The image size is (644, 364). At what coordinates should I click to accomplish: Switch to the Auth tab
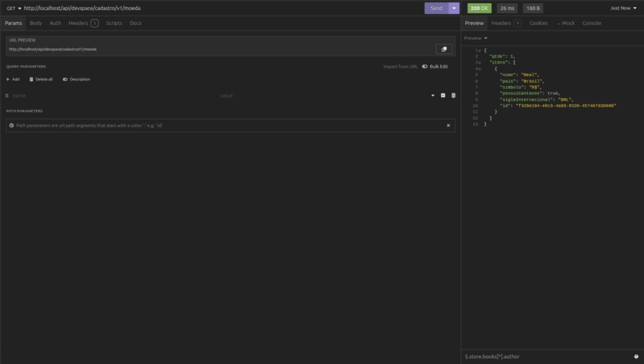55,23
